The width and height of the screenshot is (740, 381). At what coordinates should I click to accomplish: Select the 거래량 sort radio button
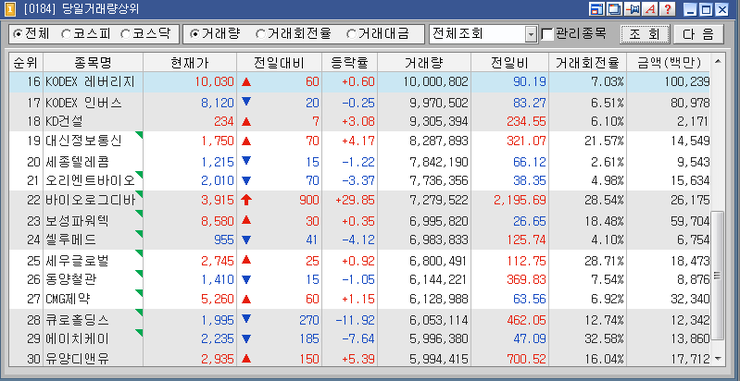coord(194,34)
